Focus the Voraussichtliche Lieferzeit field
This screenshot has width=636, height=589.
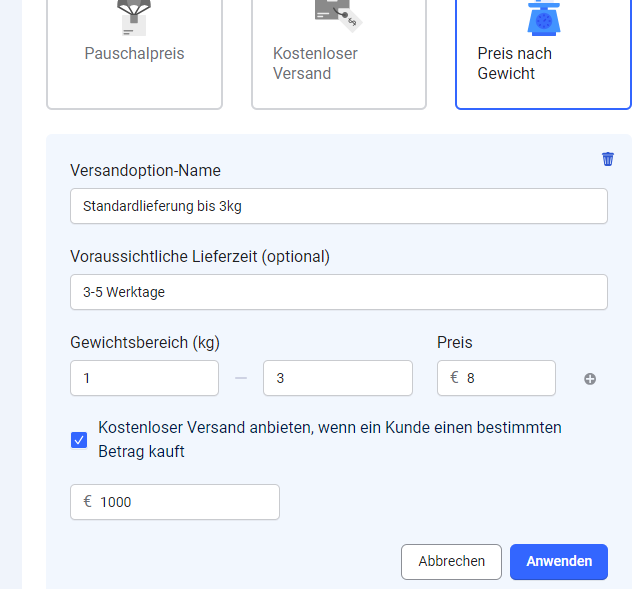[338, 292]
